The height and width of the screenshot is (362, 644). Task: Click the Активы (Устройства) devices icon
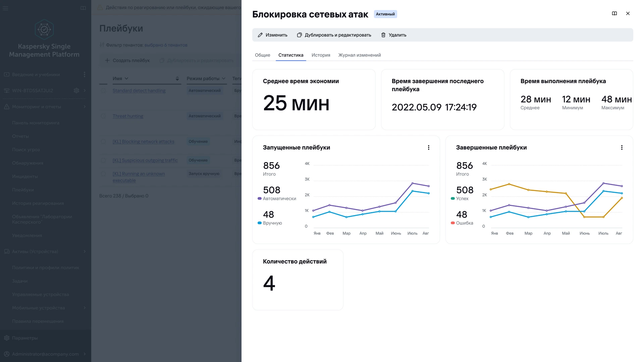7,251
